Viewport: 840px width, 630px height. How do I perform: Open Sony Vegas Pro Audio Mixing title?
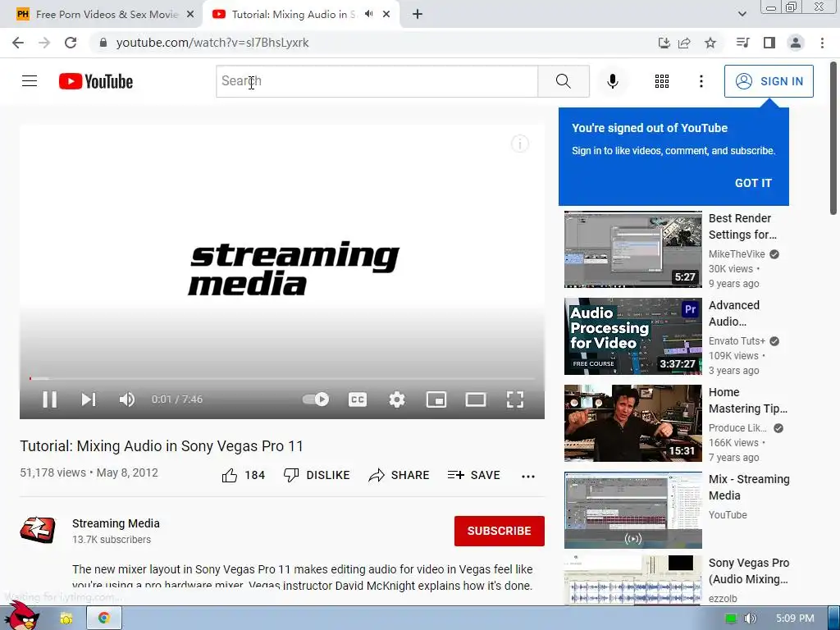tap(748, 571)
